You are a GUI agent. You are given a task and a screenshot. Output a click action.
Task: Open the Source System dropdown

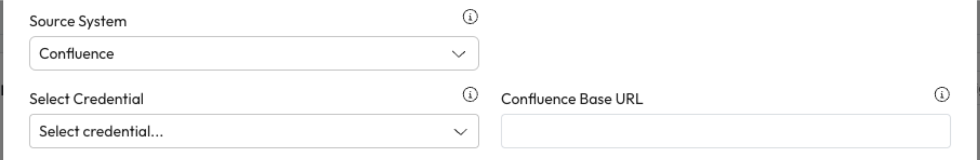pyautogui.click(x=254, y=53)
